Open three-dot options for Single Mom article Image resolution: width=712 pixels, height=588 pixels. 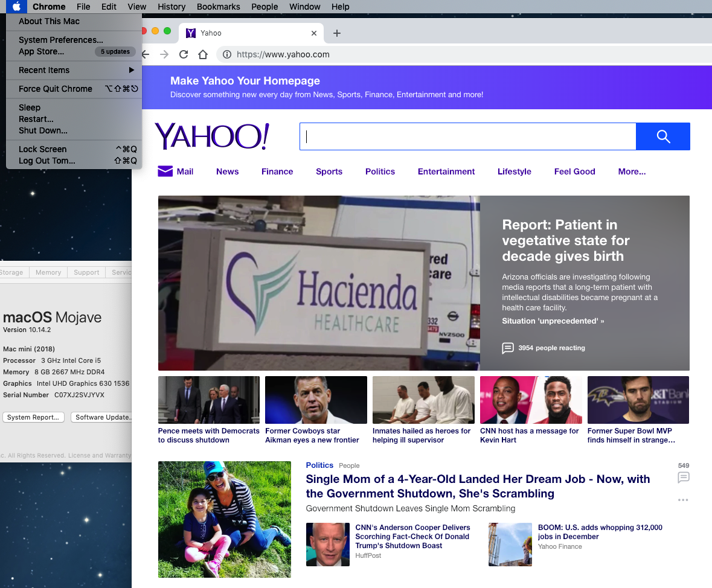coord(683,500)
